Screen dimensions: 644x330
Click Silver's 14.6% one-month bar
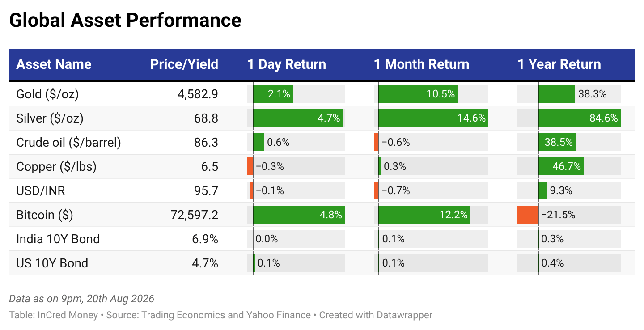tap(433, 118)
